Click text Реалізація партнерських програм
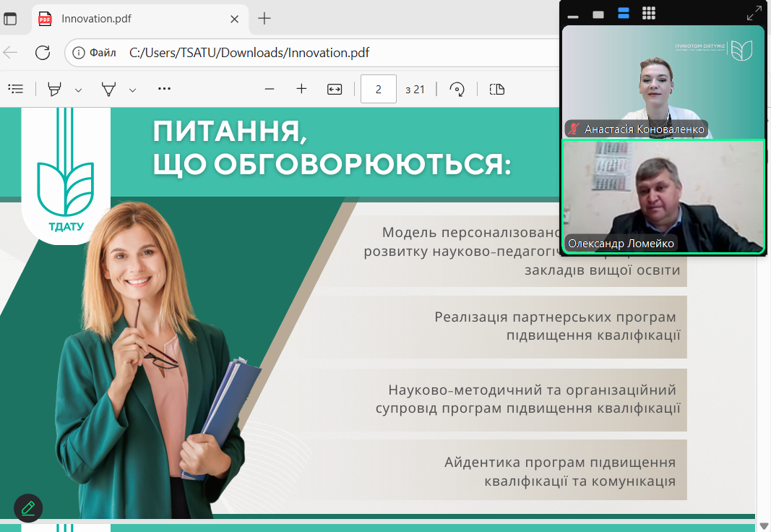771x532 pixels. (x=555, y=317)
